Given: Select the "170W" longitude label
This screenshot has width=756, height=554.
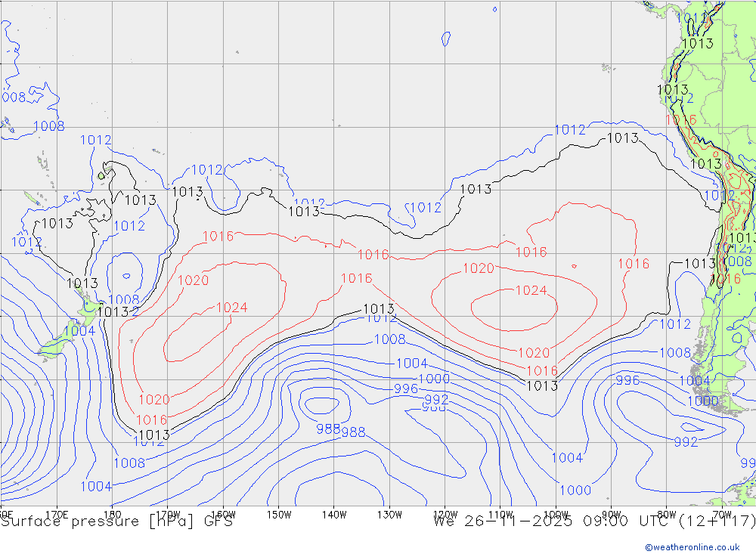Looking at the screenshot, I should pyautogui.click(x=168, y=514).
